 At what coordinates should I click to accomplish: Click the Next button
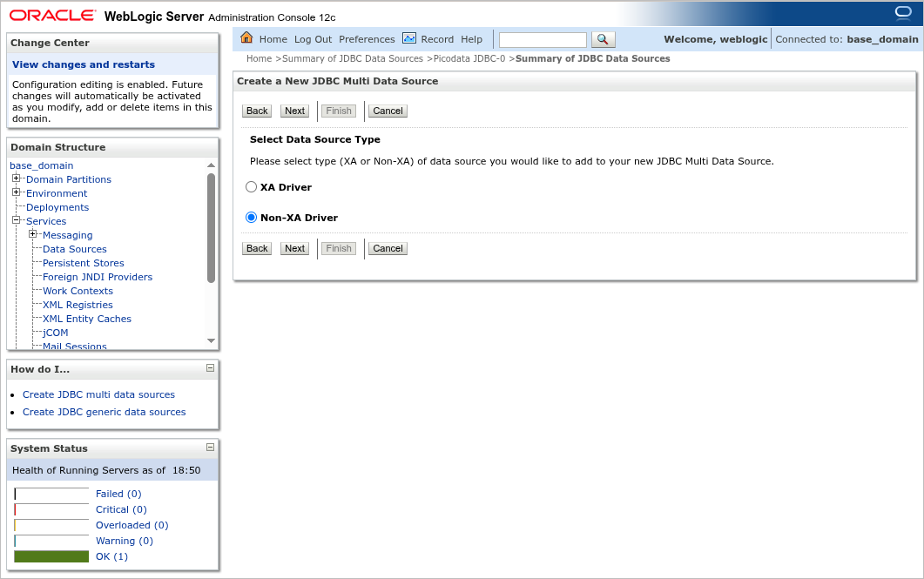(x=293, y=111)
